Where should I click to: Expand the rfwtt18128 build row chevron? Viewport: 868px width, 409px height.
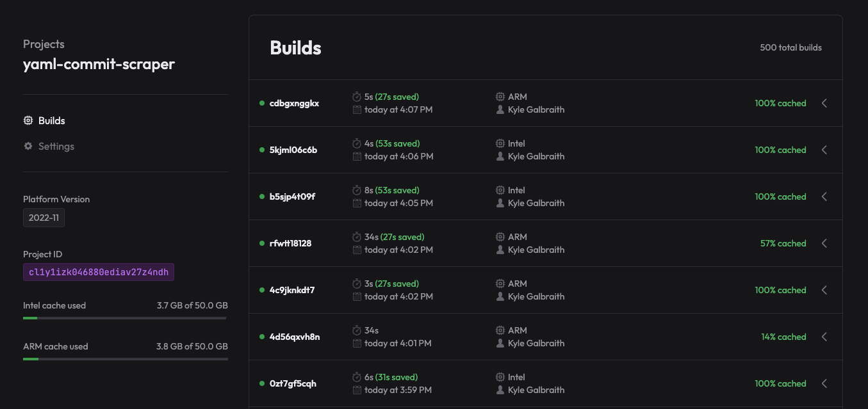coord(824,243)
